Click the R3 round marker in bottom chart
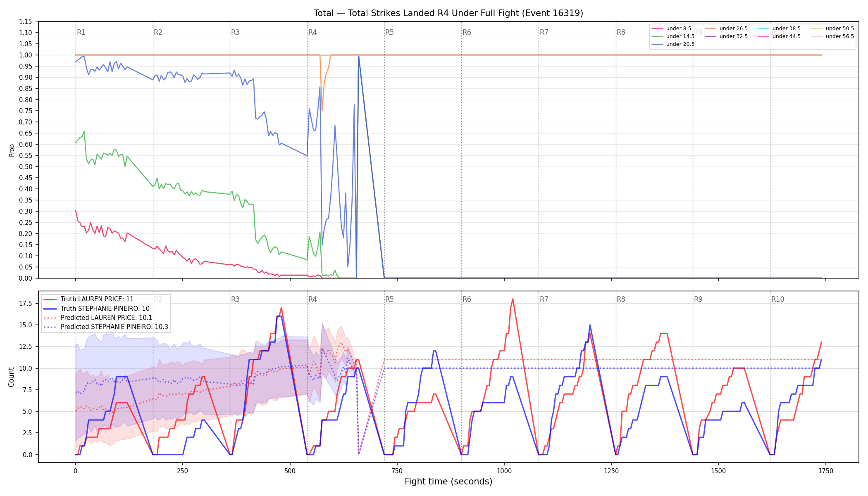Screen dimensions: 868x496 [x=235, y=299]
